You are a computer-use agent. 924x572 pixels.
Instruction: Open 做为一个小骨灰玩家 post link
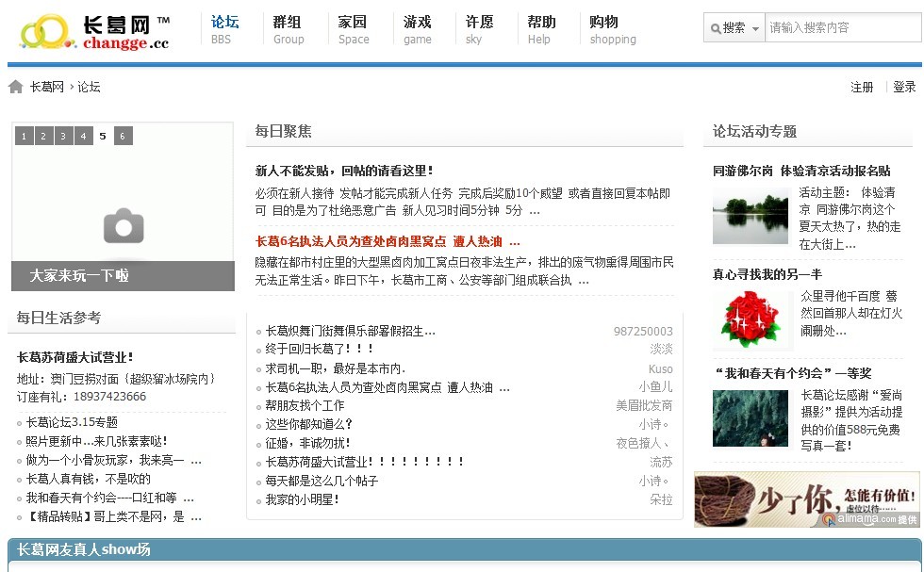point(114,460)
